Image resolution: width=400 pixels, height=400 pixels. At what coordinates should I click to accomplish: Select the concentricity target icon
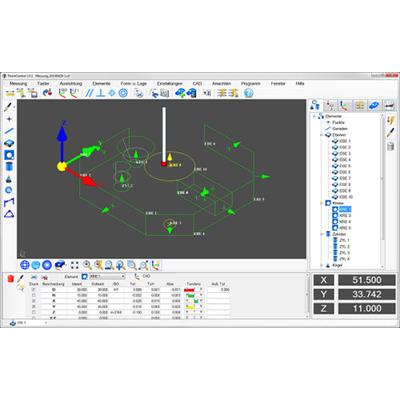pyautogui.click(x=123, y=93)
